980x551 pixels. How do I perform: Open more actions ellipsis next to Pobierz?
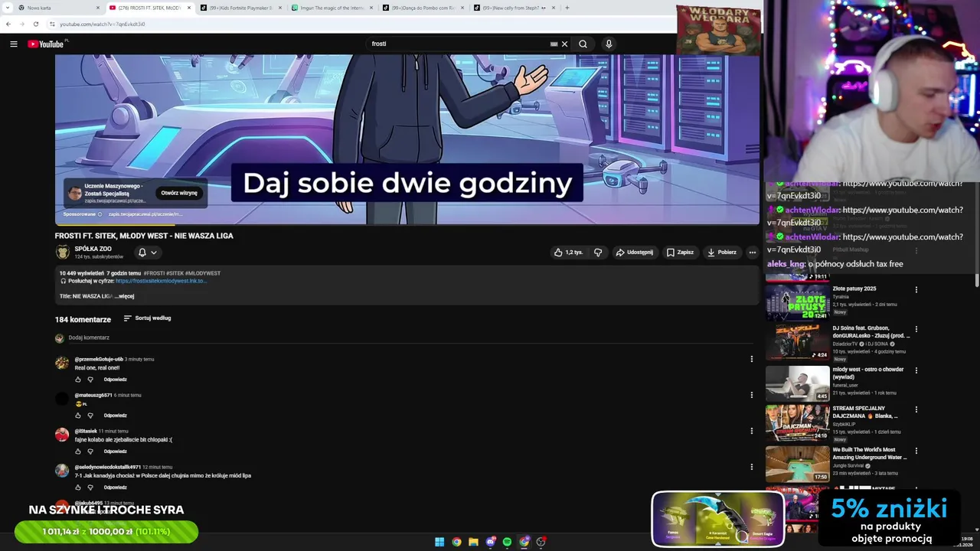point(753,252)
